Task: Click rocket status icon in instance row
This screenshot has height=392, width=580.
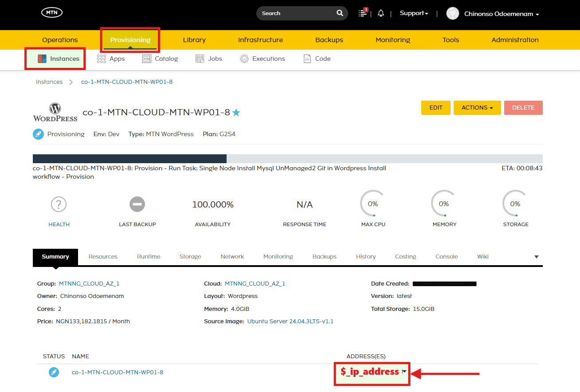Action: [x=54, y=372]
